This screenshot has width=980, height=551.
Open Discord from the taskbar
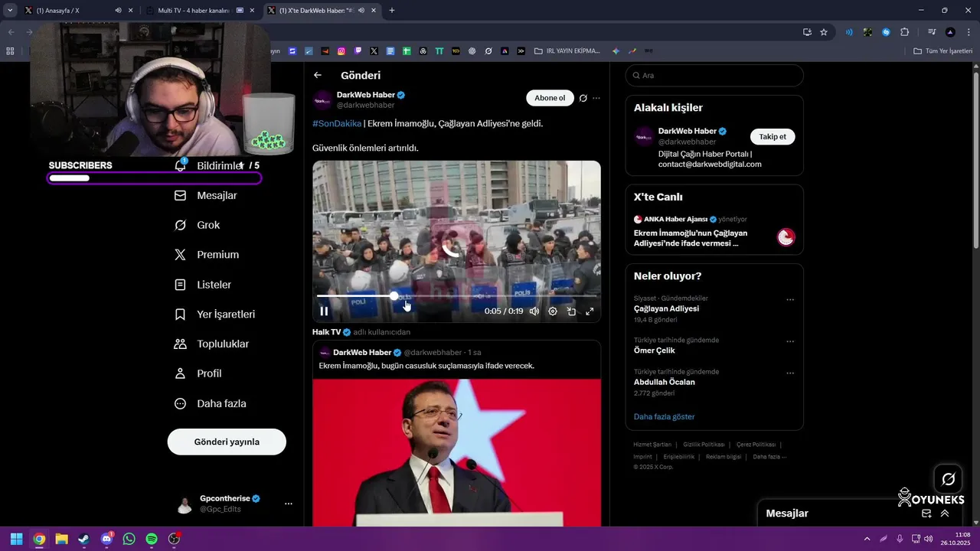(x=106, y=539)
